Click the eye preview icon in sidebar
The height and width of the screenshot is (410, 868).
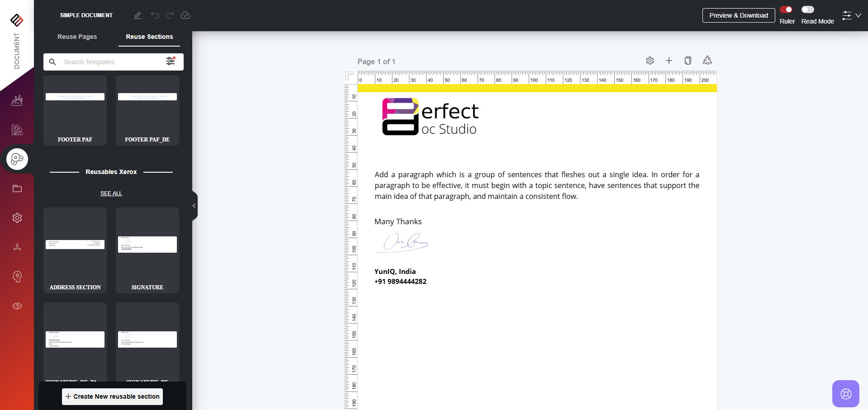(x=17, y=306)
